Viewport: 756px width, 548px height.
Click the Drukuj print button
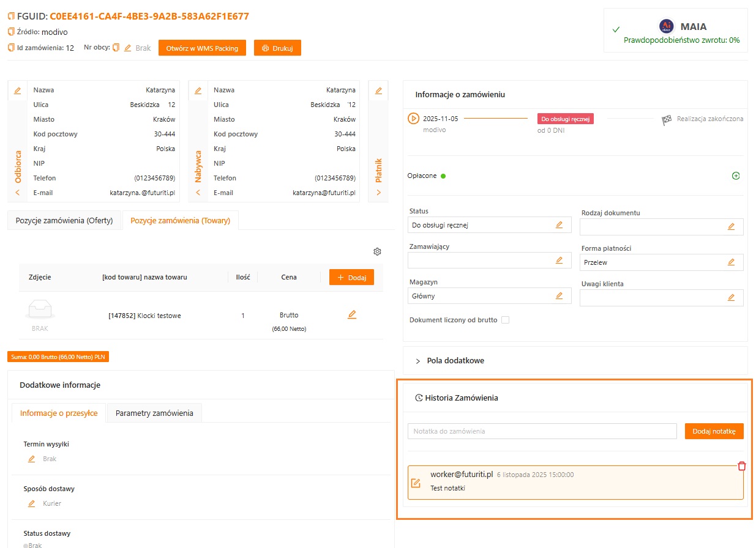277,48
